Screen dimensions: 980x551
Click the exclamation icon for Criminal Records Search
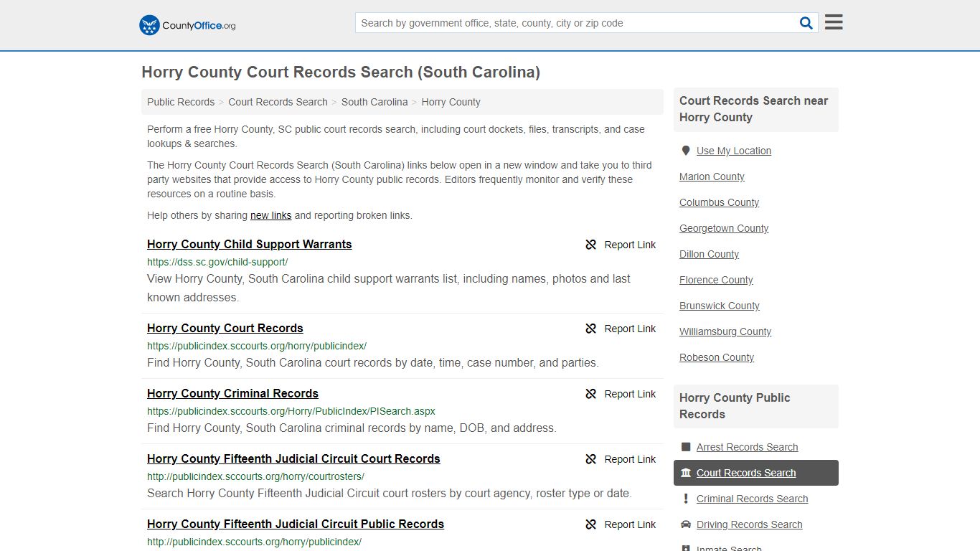(x=685, y=499)
